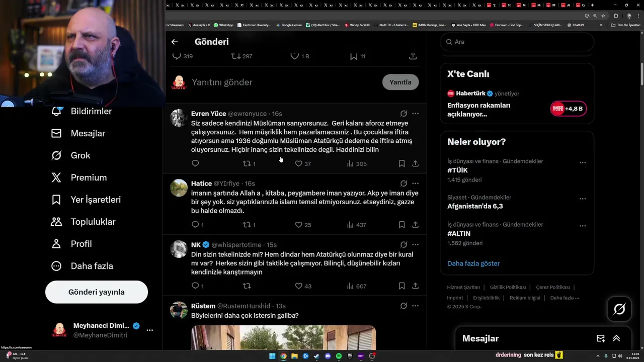Open WhatsApp bookmark in bookmarks bar

point(223,25)
